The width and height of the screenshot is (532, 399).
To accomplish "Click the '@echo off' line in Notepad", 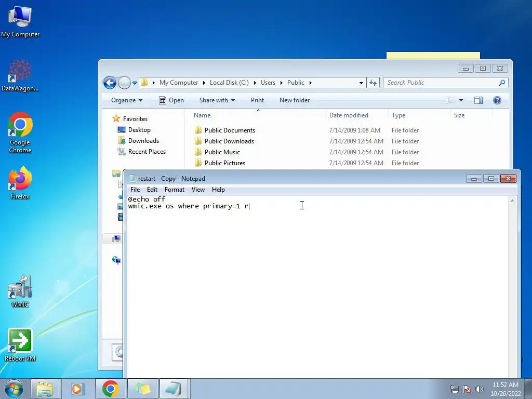I will pyautogui.click(x=147, y=199).
